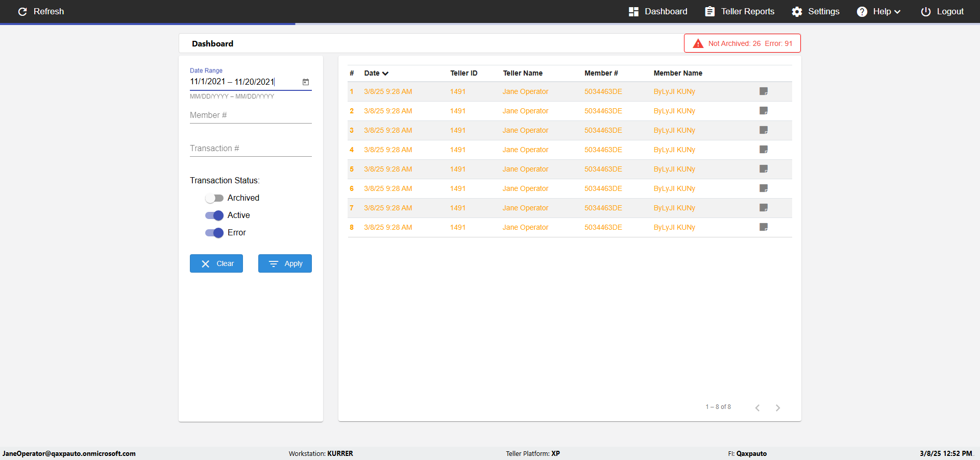Open the note icon for row 3

coord(764,130)
